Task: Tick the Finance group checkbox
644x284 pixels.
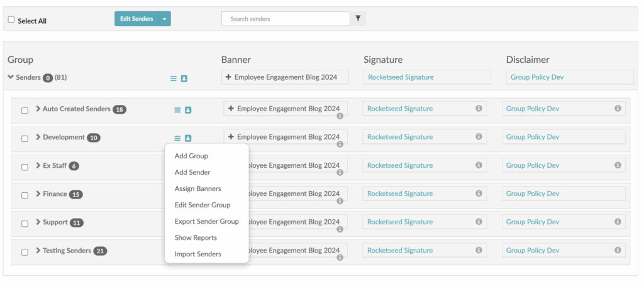Action: click(25, 195)
